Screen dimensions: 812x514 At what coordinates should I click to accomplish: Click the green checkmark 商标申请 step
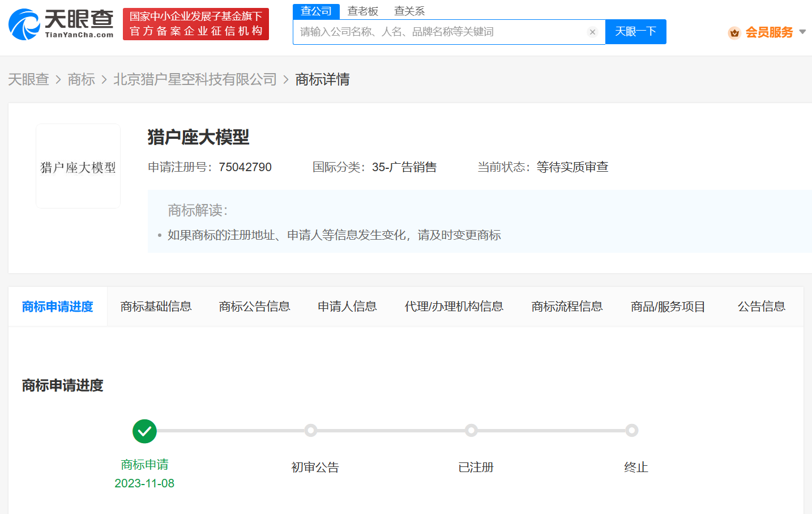point(144,431)
